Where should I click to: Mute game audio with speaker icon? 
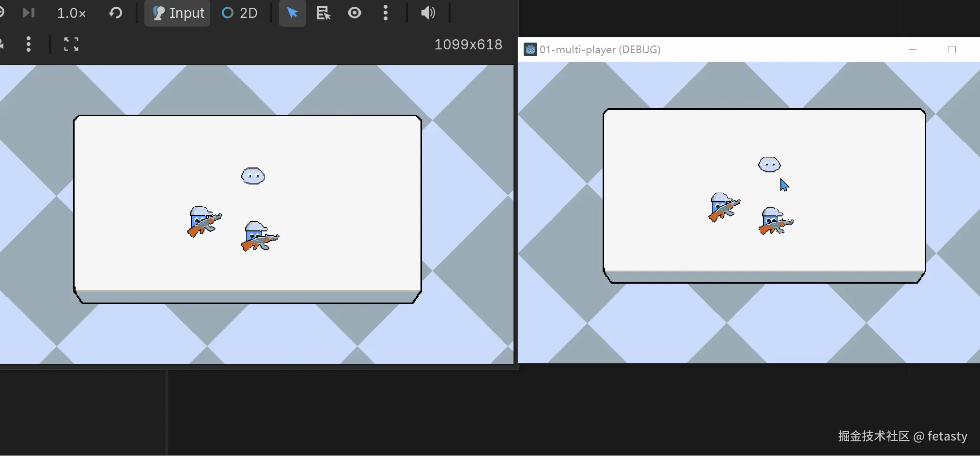pos(428,13)
